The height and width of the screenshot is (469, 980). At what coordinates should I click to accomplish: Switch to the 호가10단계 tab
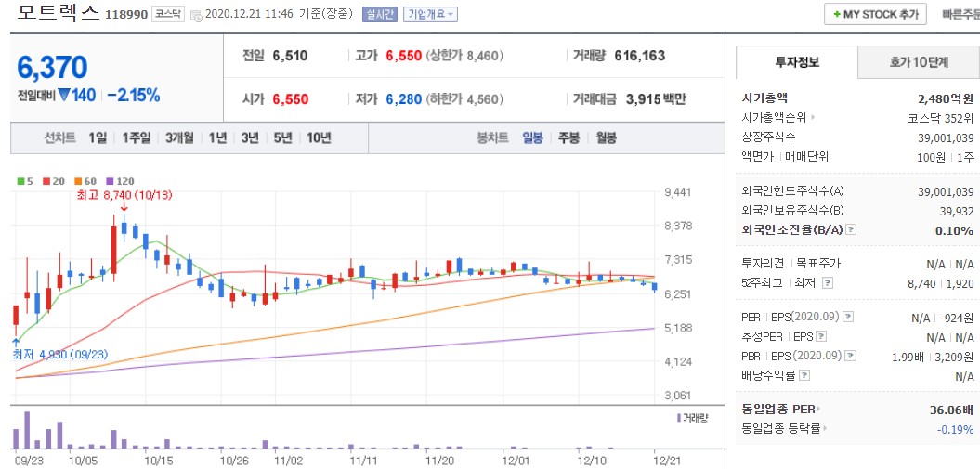[x=919, y=62]
